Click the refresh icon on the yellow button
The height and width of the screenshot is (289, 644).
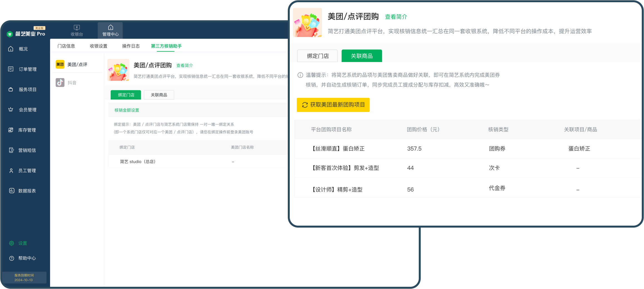click(x=305, y=105)
